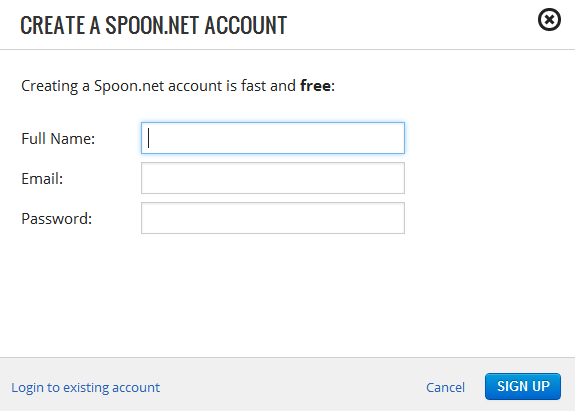Click the Full Name label
The width and height of the screenshot is (575, 411).
click(x=58, y=139)
